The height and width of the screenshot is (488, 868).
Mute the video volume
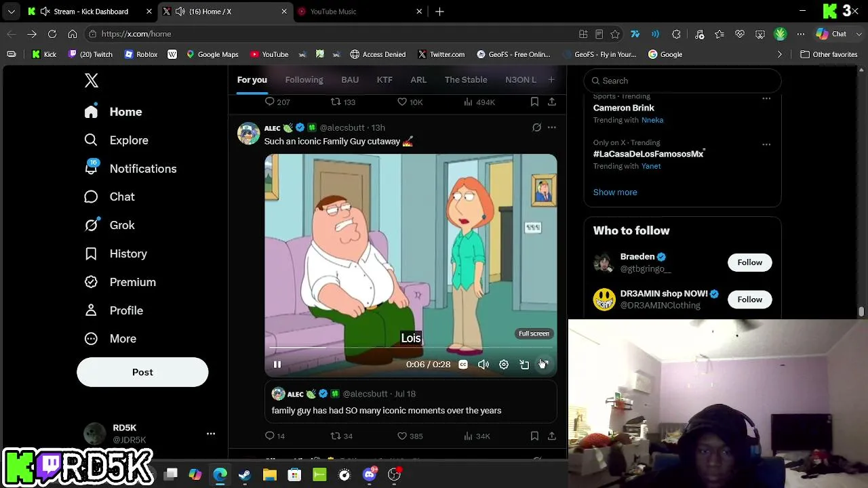pos(484,365)
